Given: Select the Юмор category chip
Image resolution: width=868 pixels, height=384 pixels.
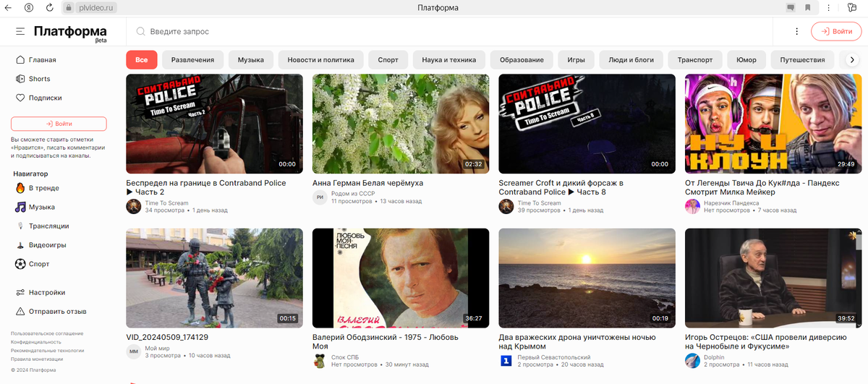Looking at the screenshot, I should click(x=746, y=60).
